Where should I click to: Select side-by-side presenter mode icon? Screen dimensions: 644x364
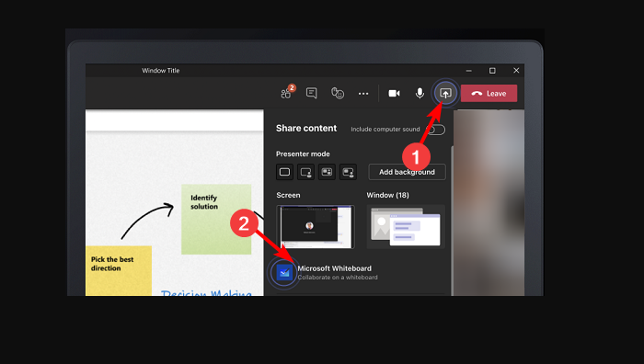point(327,172)
